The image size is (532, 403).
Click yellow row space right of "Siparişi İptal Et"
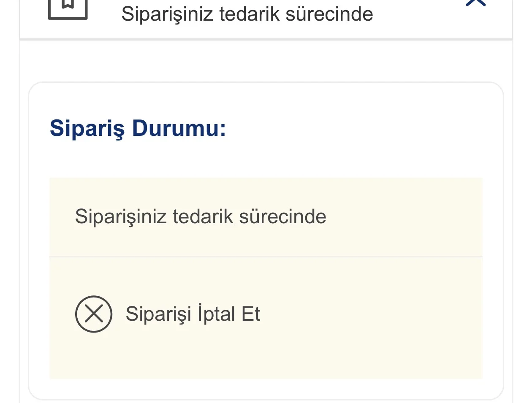372,314
